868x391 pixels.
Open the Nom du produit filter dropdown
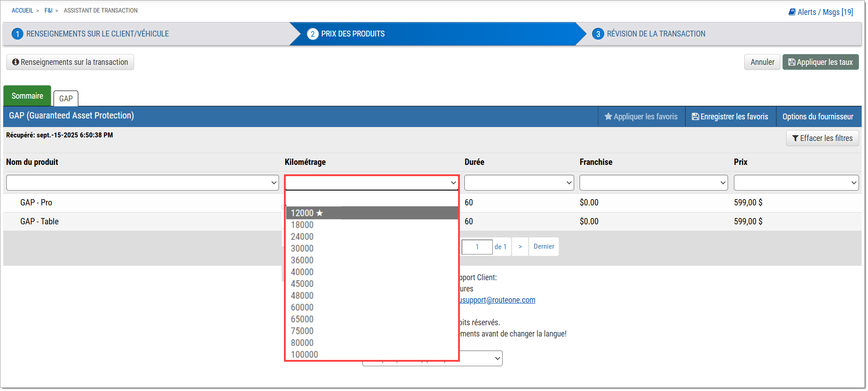(142, 183)
